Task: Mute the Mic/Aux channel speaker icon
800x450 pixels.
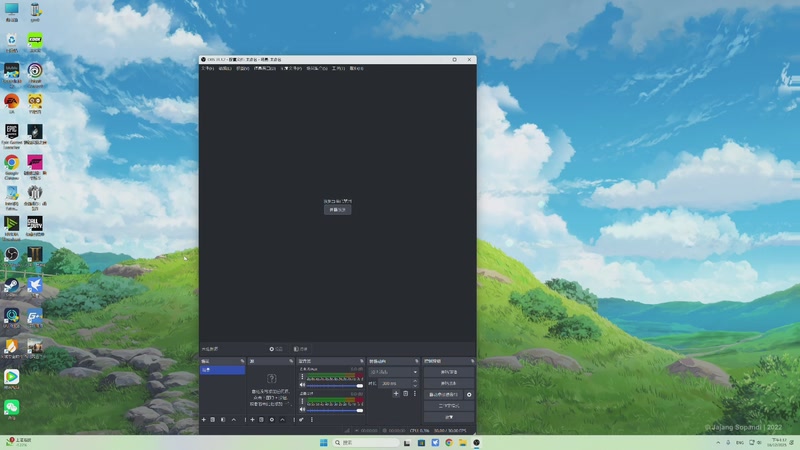Action: tap(302, 385)
